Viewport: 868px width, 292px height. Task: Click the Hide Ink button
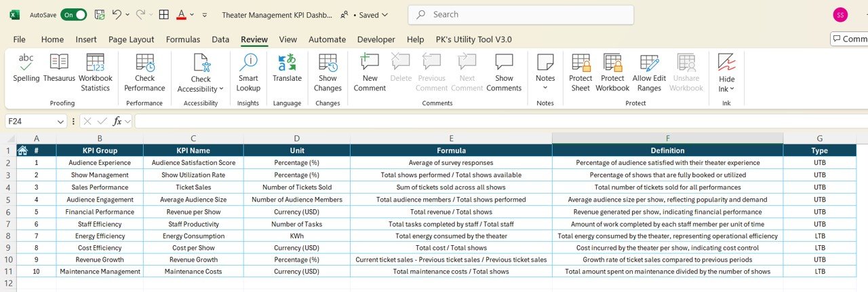[x=726, y=73]
